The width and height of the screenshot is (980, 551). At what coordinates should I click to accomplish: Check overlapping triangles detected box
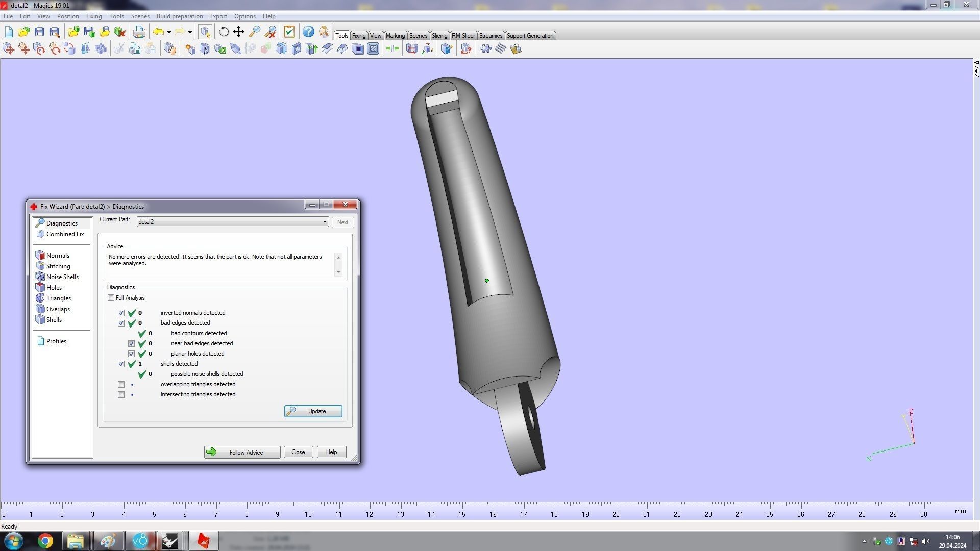point(121,384)
